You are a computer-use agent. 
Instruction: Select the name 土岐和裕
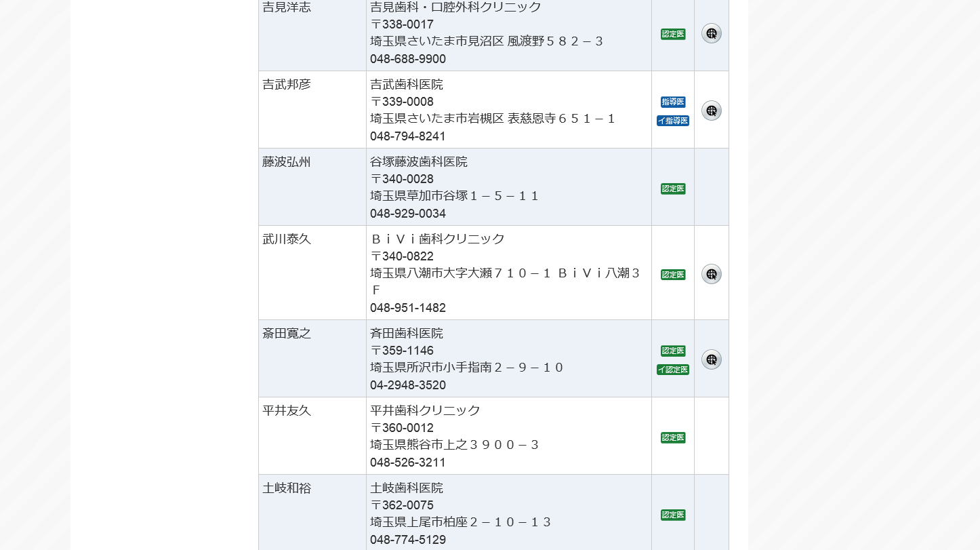287,488
